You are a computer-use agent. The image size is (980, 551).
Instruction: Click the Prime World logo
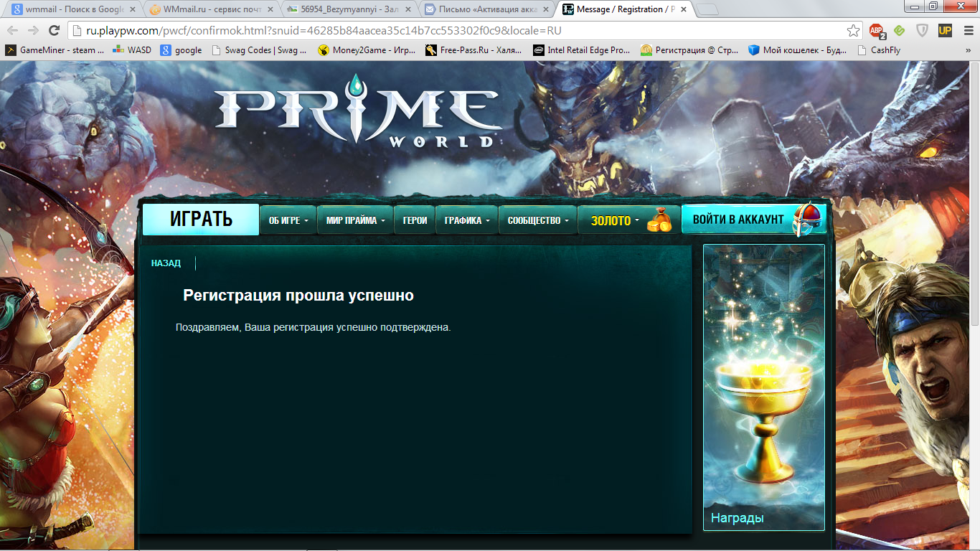click(357, 111)
